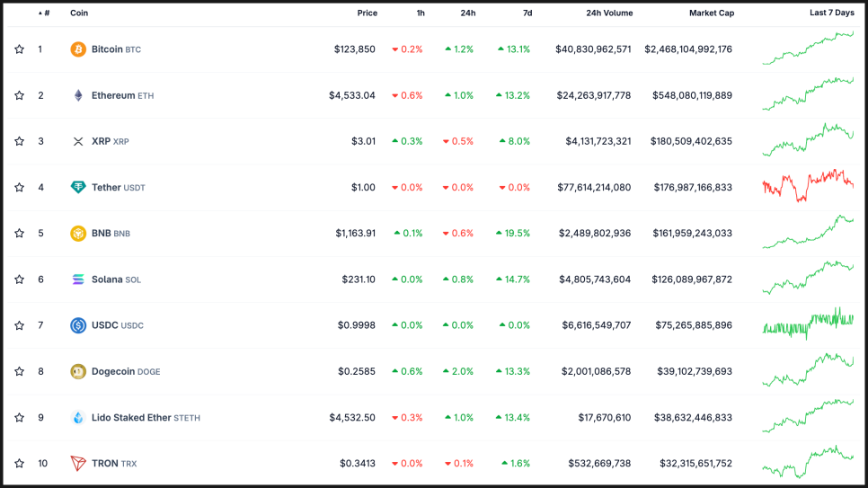Click the XRP logo icon
The height and width of the screenshot is (488, 868).
78,141
